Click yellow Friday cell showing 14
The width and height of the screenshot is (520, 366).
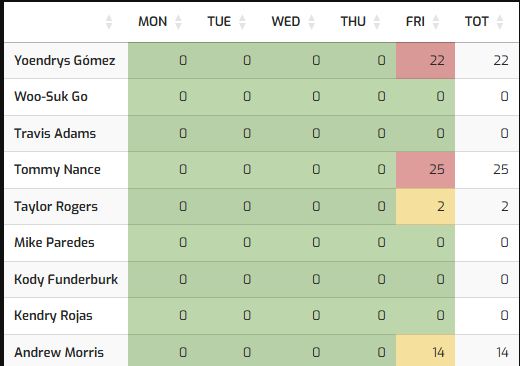point(425,351)
